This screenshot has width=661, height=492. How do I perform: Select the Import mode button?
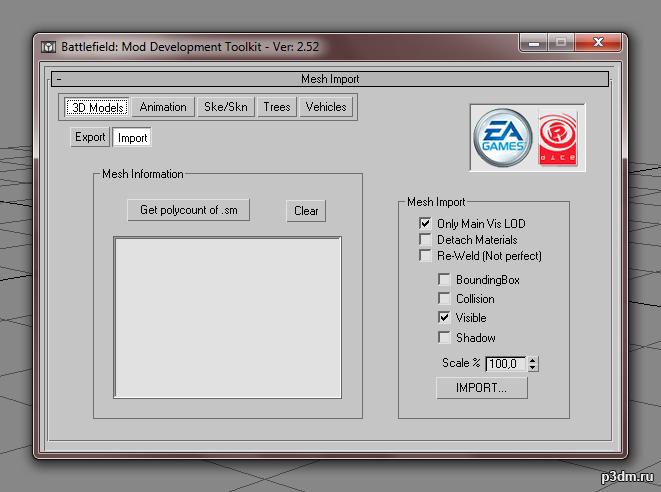132,137
